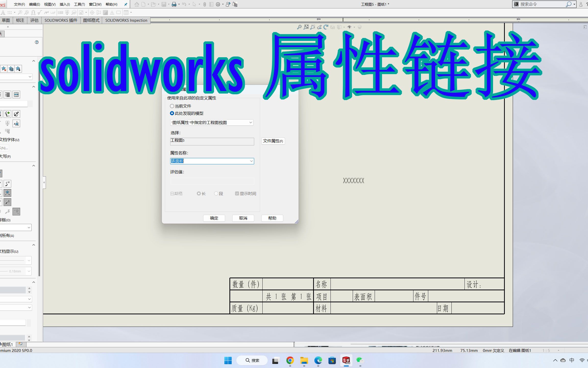Select the 长 date format radio

[199, 193]
